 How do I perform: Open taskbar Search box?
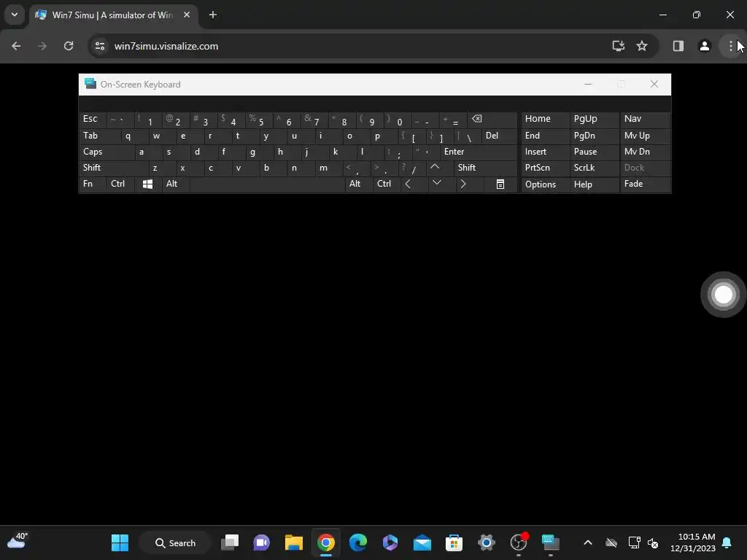(175, 542)
